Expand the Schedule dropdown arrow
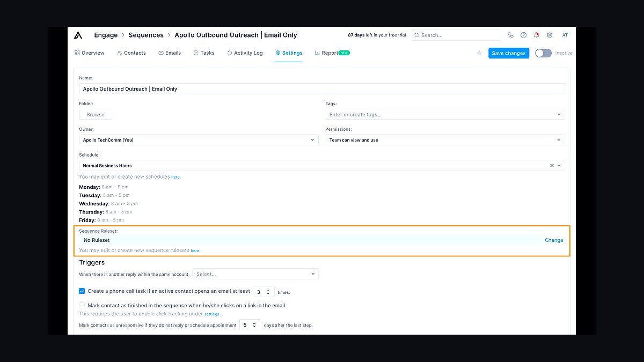644x362 pixels. [559, 166]
